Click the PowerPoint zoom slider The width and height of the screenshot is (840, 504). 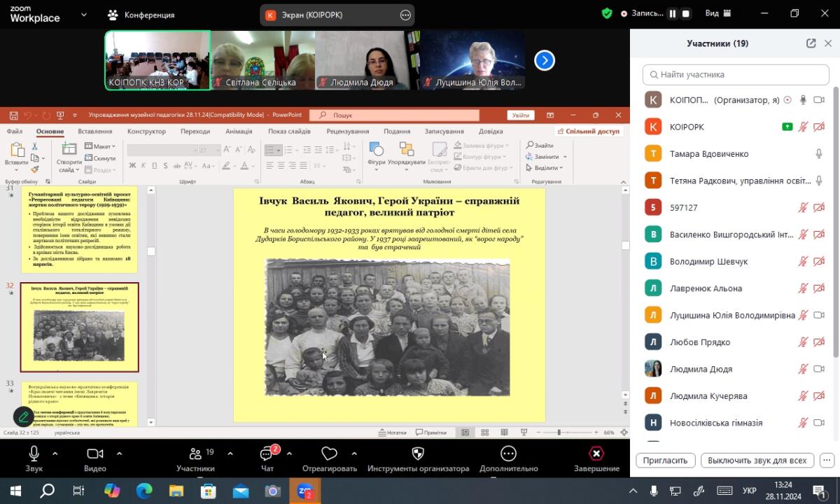pyautogui.click(x=559, y=433)
